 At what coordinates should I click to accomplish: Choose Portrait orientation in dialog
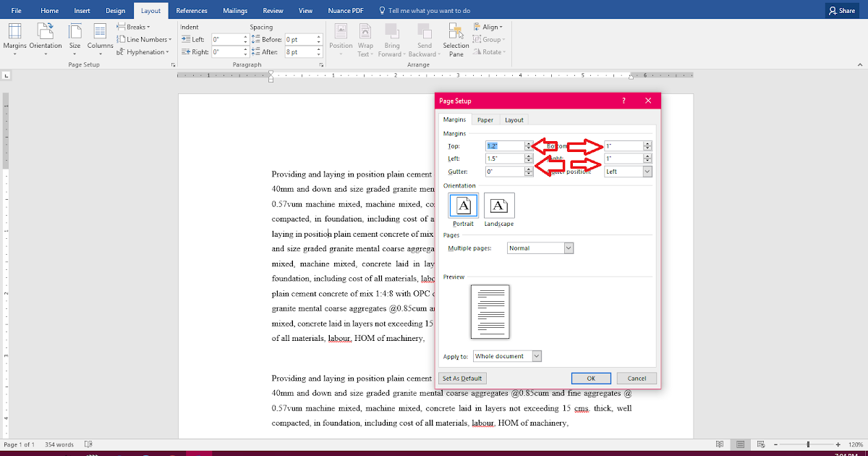coord(464,210)
